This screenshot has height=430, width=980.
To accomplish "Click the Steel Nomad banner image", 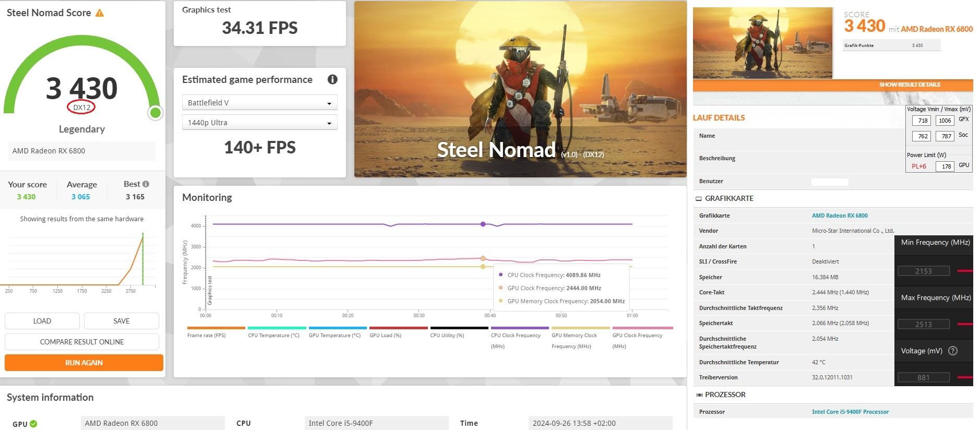I will [520, 89].
